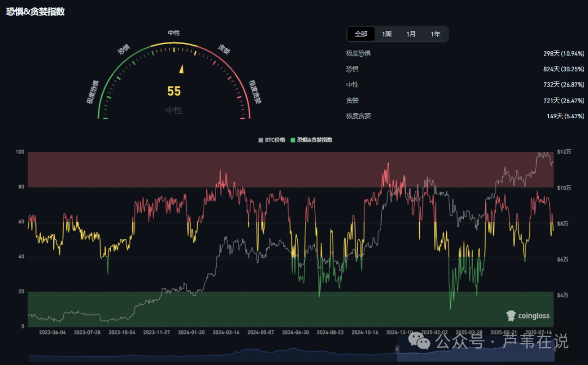The height and width of the screenshot is (365, 588).
Task: Click the gauge value 55
Action: coord(174,92)
